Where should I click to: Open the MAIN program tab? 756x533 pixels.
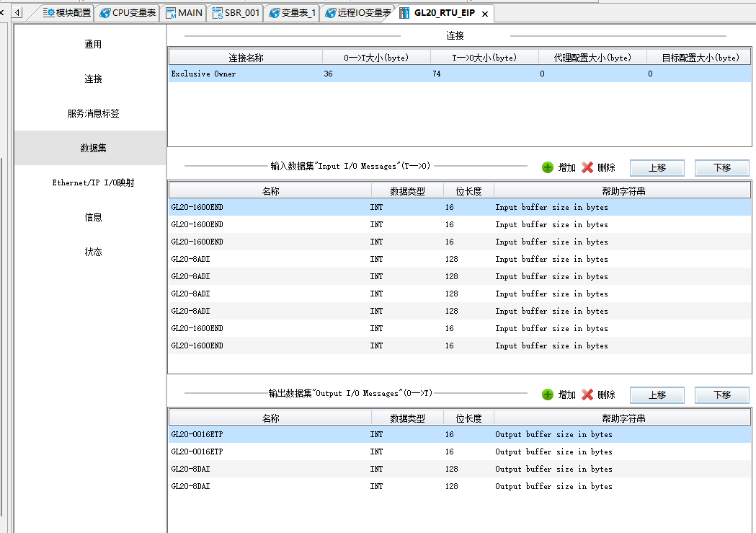click(184, 13)
